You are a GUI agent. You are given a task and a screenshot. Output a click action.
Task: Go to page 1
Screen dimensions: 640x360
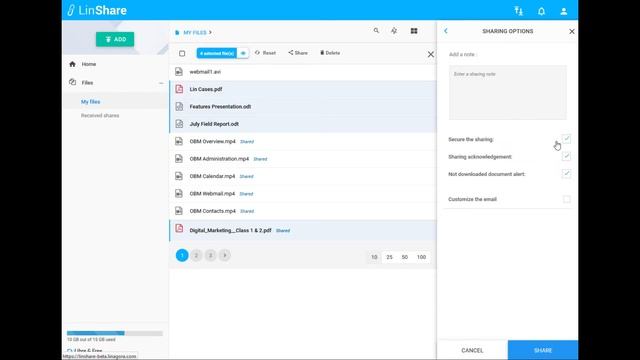(182, 255)
